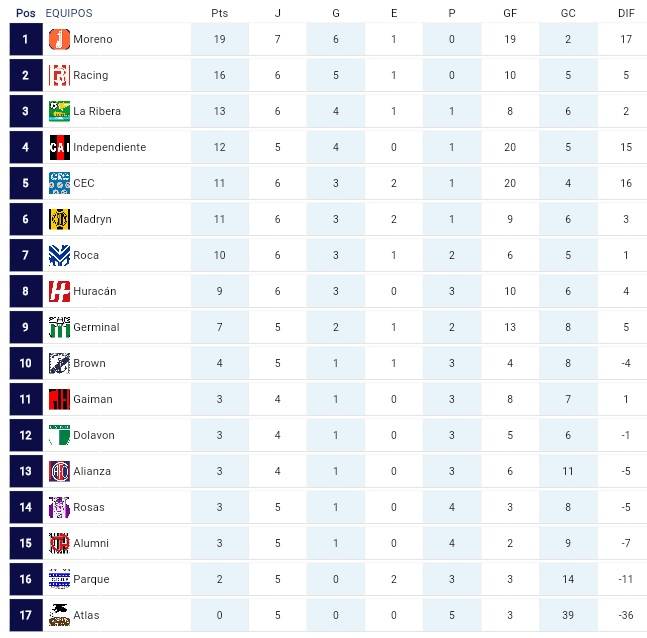This screenshot has width=647, height=638.
Task: Select the La Ribera green crest
Action: pos(59,111)
